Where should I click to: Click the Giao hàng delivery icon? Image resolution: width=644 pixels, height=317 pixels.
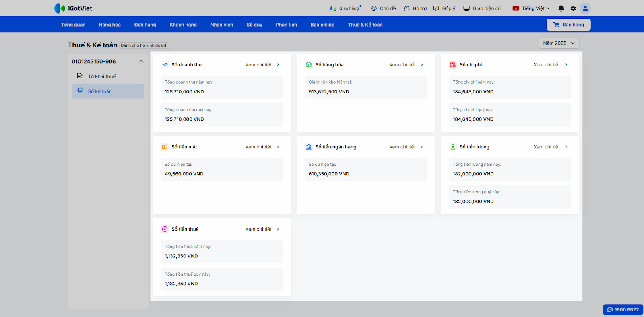click(x=333, y=8)
